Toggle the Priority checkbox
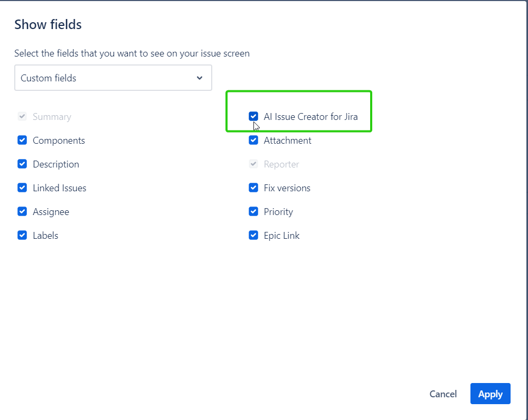Image resolution: width=528 pixels, height=420 pixels. [x=253, y=212]
